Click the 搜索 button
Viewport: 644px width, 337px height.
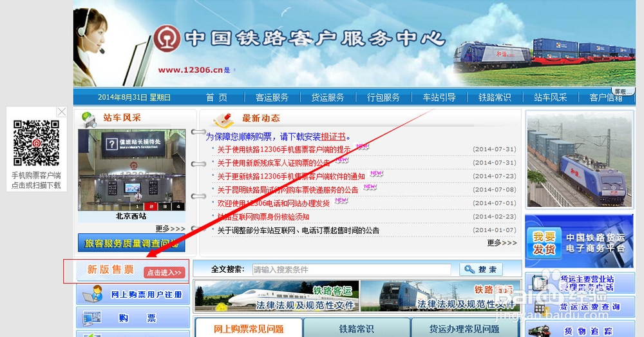[x=481, y=269]
